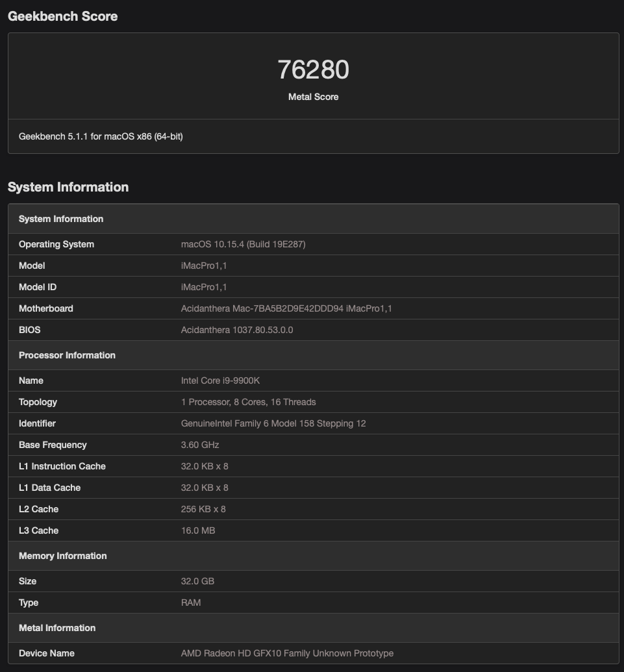Click the large 'System Information' page heading
This screenshot has width=624, height=672.
[68, 187]
